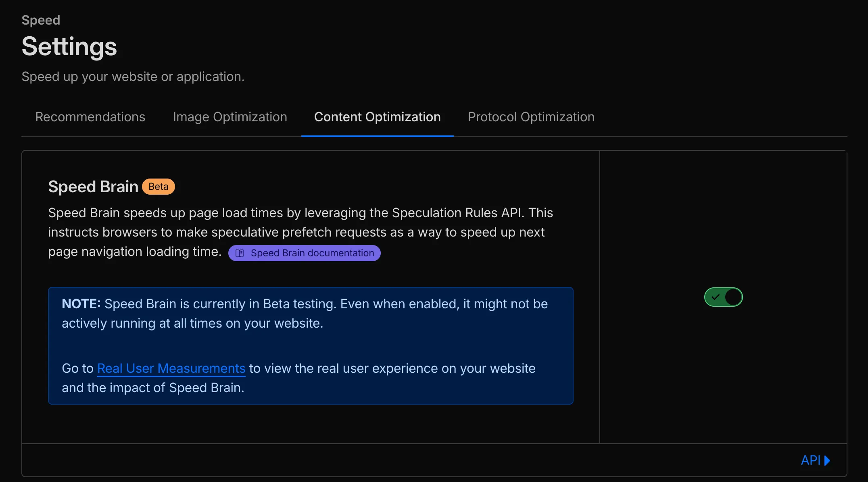The height and width of the screenshot is (482, 868).
Task: Go to Protocol Optimization tab
Action: tap(531, 117)
